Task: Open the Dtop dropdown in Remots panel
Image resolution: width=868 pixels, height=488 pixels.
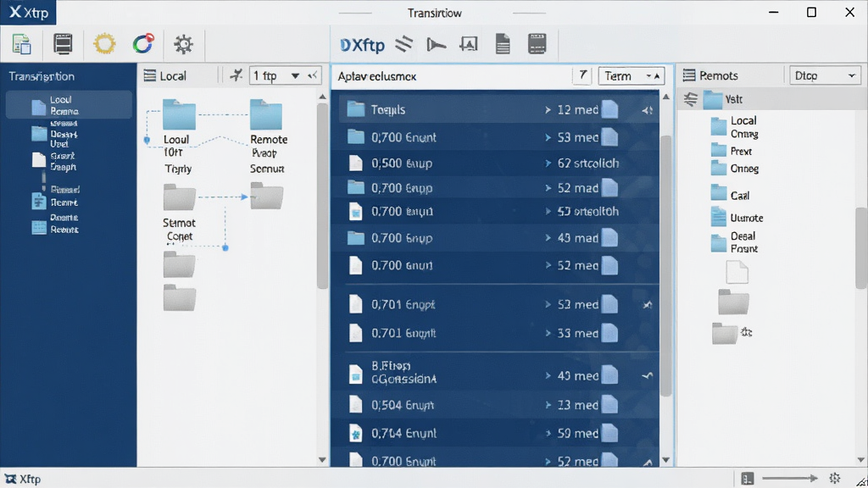Action: click(825, 75)
